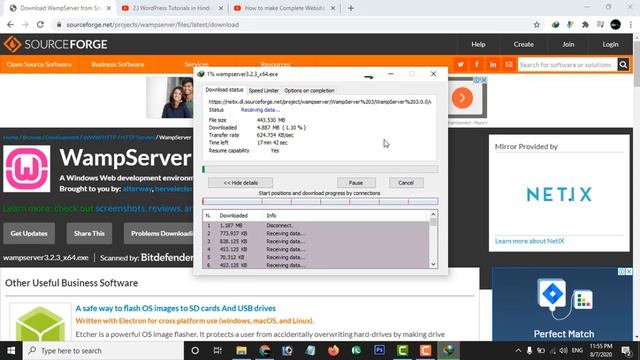Open the Chrome three-dot menu

[631, 24]
